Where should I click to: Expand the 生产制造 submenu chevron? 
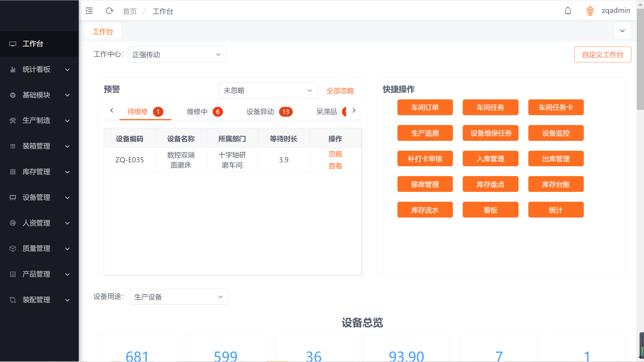pyautogui.click(x=68, y=121)
